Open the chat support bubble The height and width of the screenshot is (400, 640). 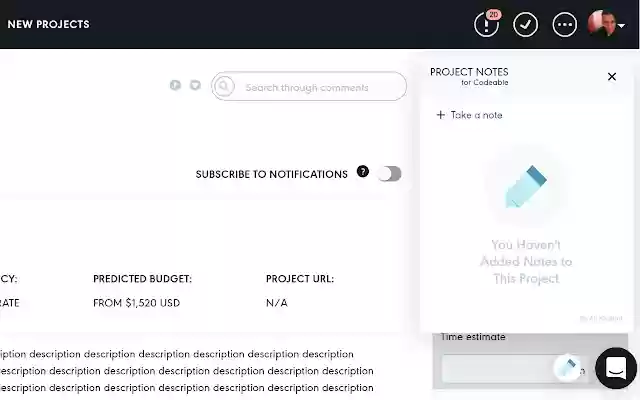616,368
